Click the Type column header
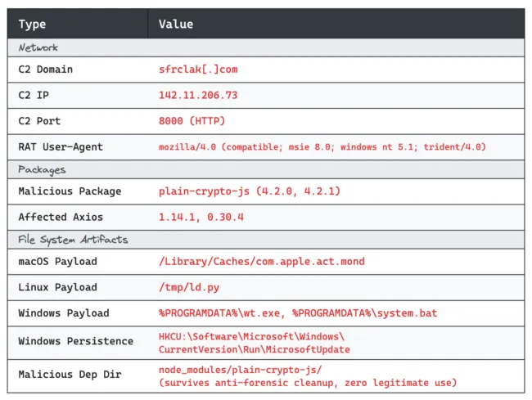 click(32, 24)
